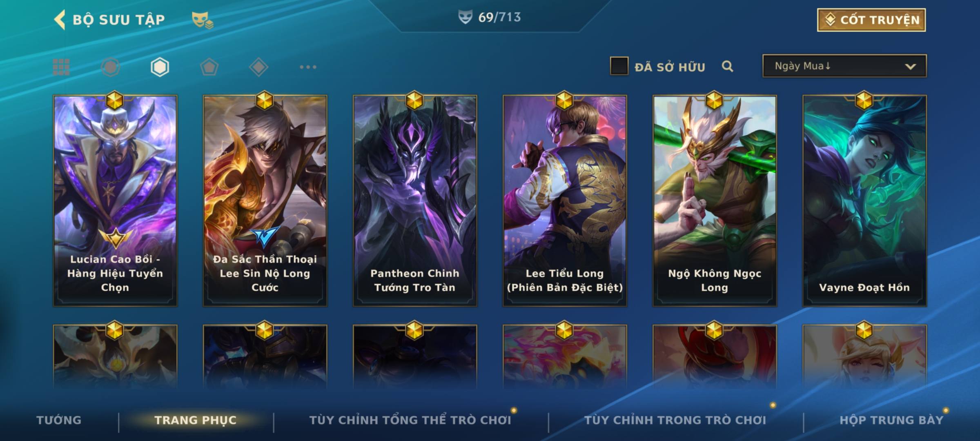Filter by the diamond rarity icon

pos(258,67)
